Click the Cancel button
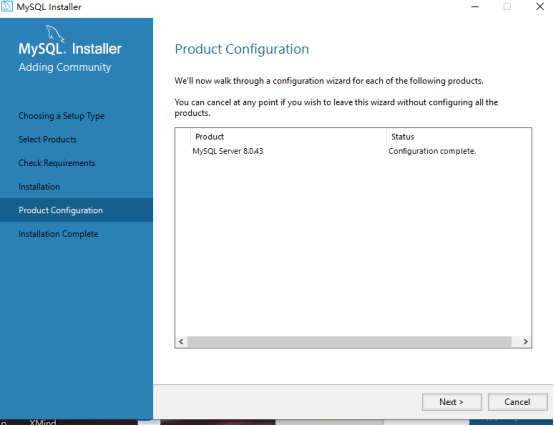The height and width of the screenshot is (426, 554). pos(517,402)
